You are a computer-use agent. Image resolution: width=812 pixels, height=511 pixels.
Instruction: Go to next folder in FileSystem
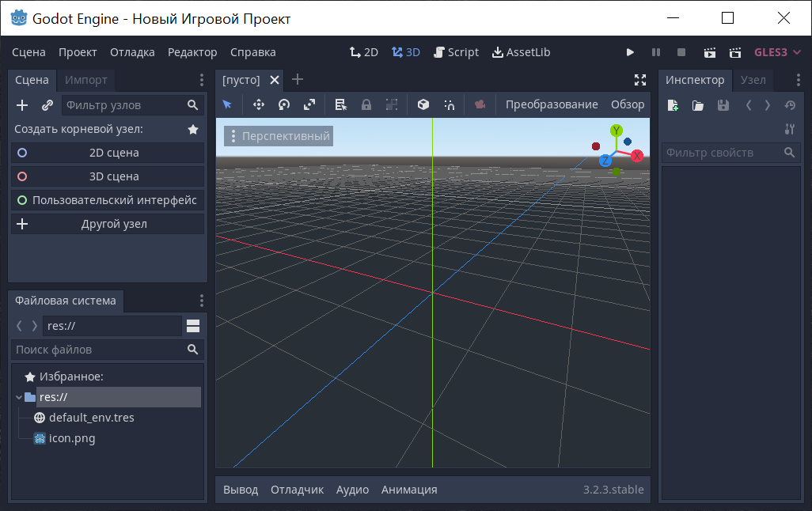(35, 326)
